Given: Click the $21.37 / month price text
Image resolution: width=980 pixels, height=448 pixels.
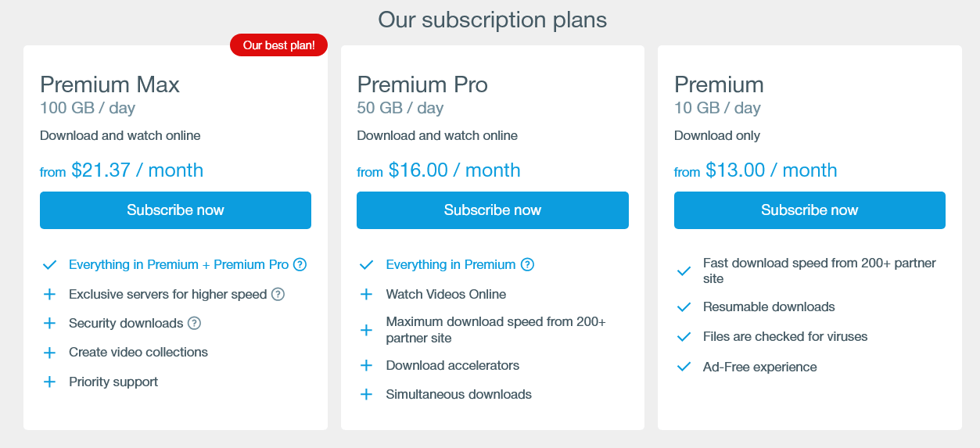Looking at the screenshot, I should coord(137,170).
